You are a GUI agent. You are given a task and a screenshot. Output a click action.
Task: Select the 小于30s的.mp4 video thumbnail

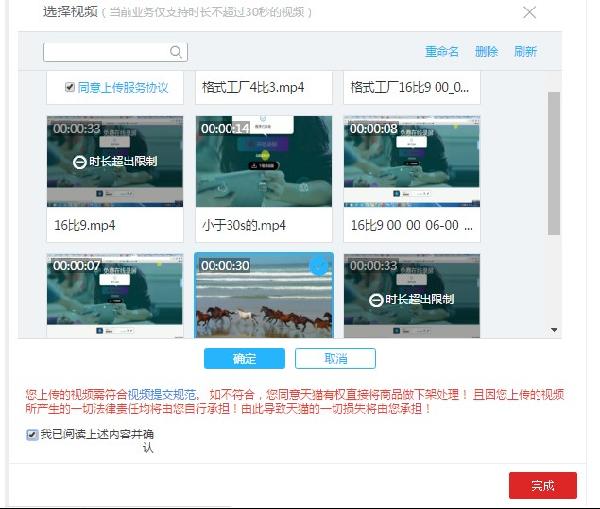click(264, 162)
